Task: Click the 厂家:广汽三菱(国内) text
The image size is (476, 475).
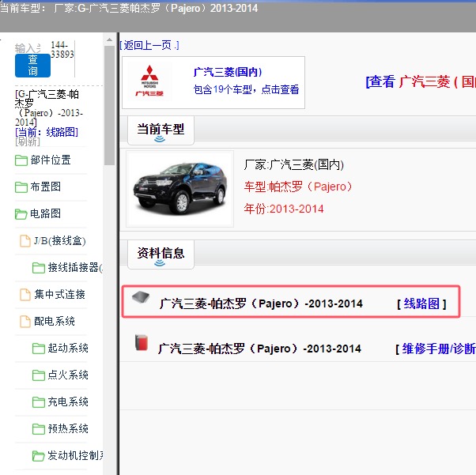Action: [x=294, y=165]
